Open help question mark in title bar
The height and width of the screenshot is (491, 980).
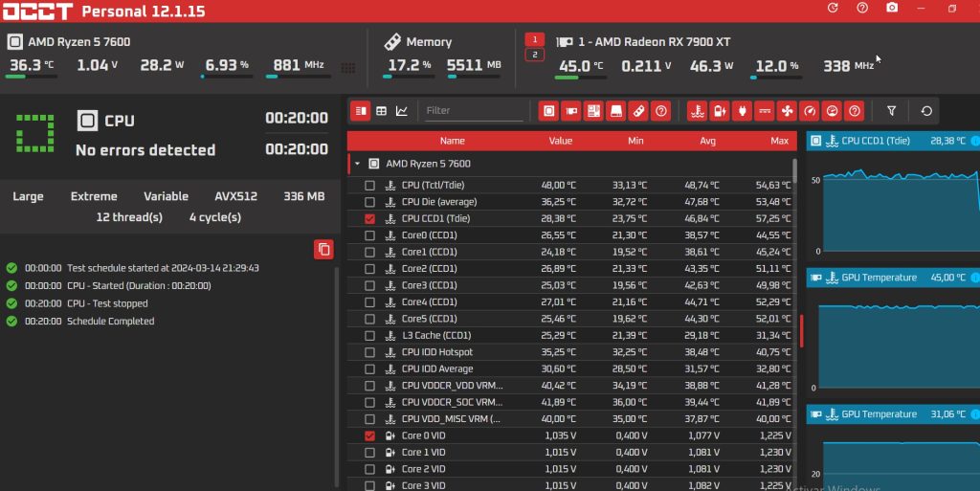point(862,8)
